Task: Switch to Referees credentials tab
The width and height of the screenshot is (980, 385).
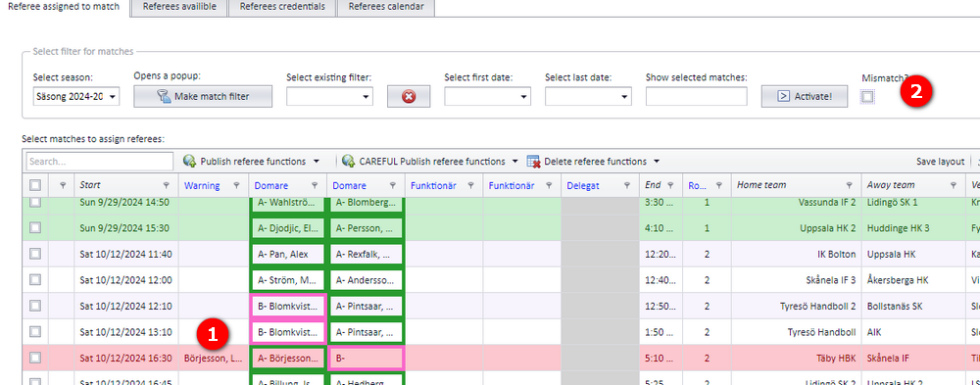Action: 282,8
